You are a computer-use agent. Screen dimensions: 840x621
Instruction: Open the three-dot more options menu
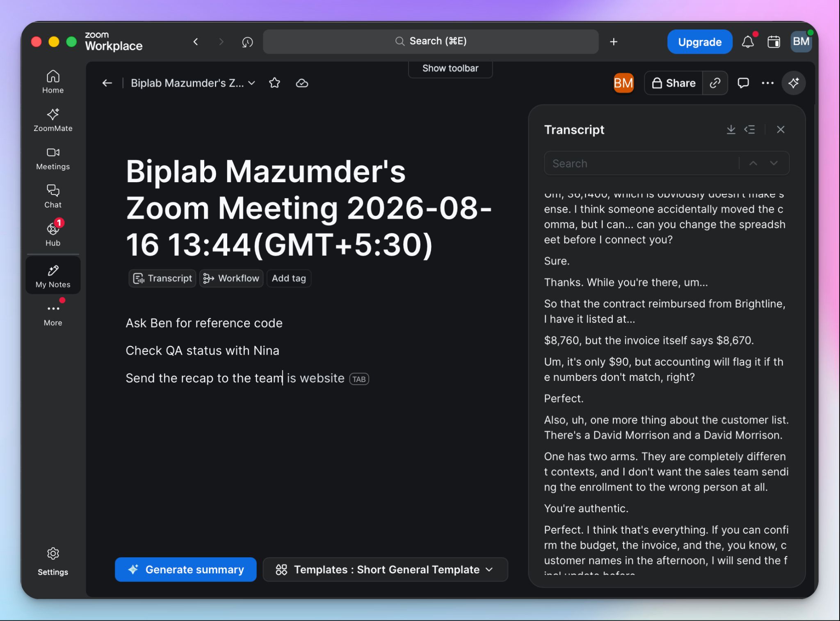tap(768, 83)
